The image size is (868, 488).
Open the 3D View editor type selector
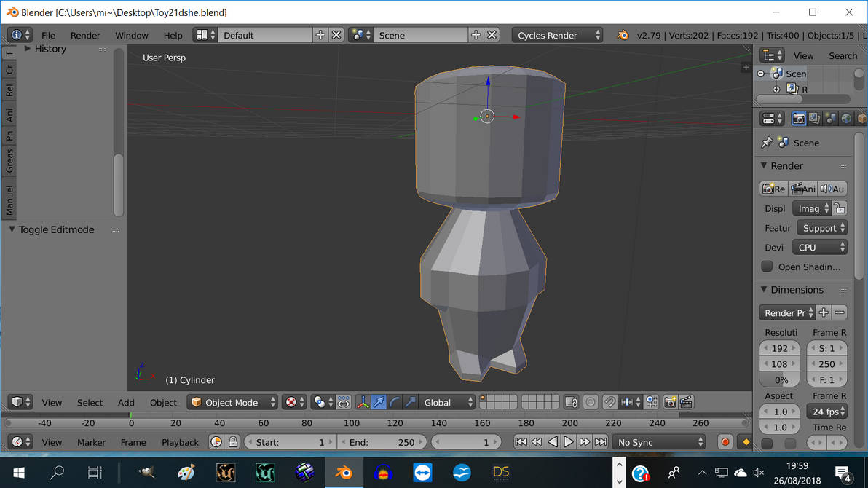pos(20,402)
